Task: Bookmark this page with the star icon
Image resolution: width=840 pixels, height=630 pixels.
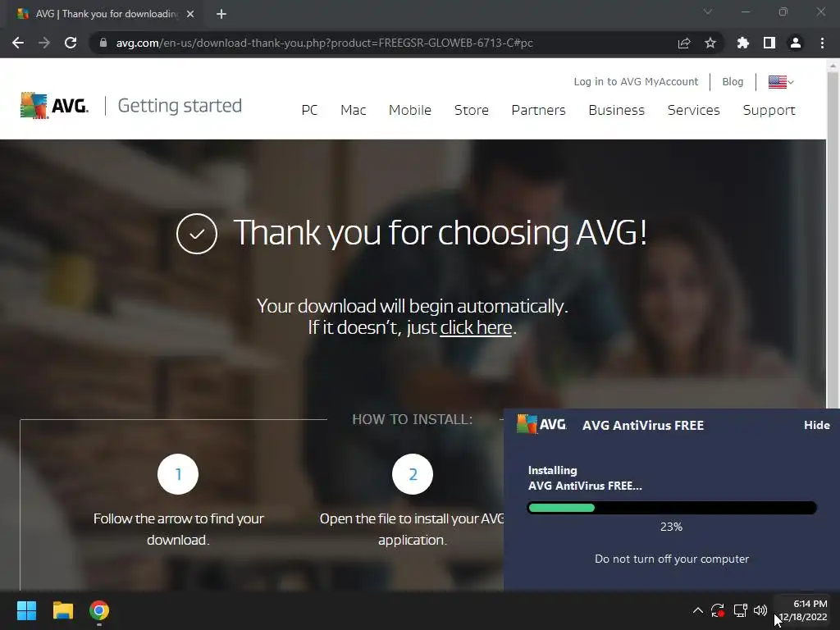Action: click(710, 43)
